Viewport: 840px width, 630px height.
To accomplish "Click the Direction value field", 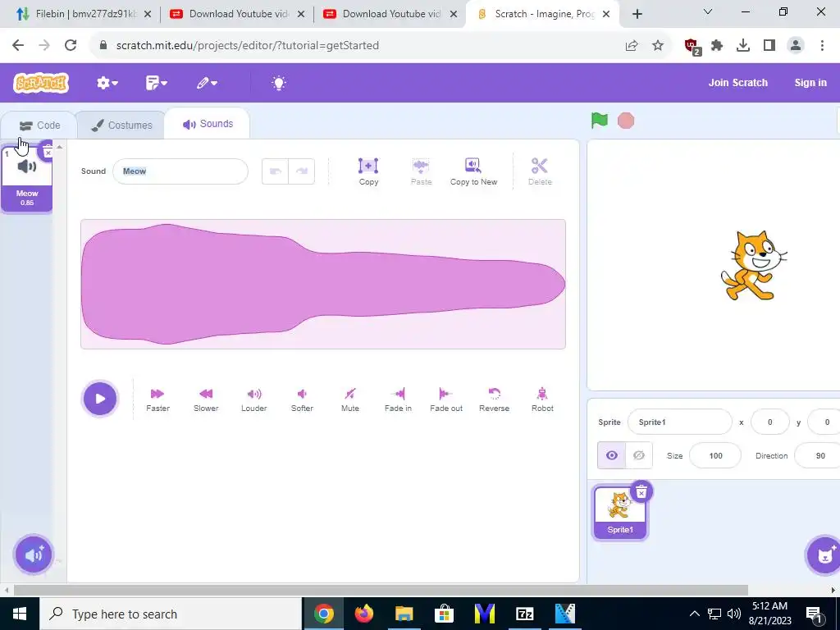I will tap(818, 456).
